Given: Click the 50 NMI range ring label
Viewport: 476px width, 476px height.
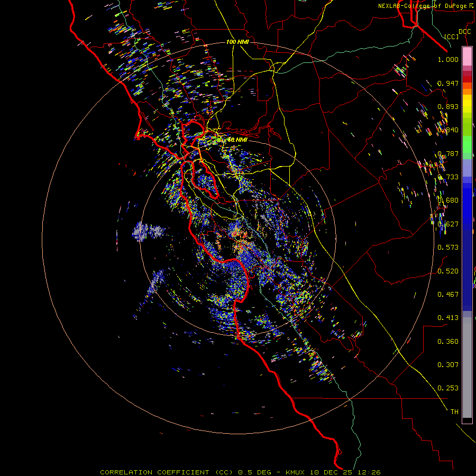Looking at the screenshot, I should pyautogui.click(x=237, y=140).
